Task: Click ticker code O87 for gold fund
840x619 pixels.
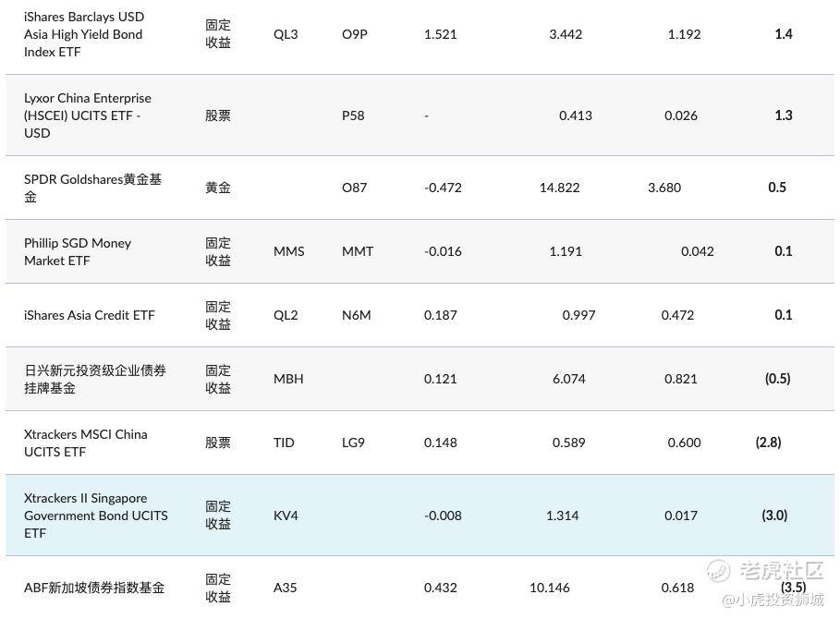Action: pos(355,188)
